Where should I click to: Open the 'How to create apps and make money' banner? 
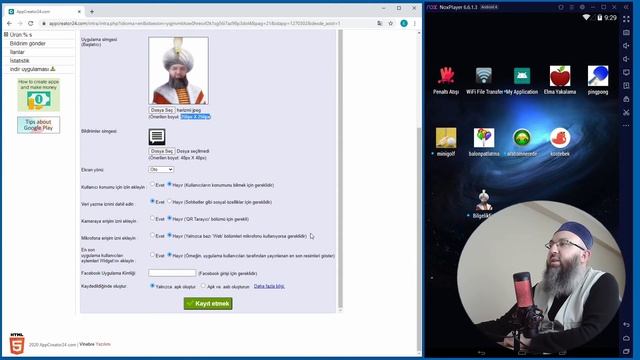[x=38, y=95]
